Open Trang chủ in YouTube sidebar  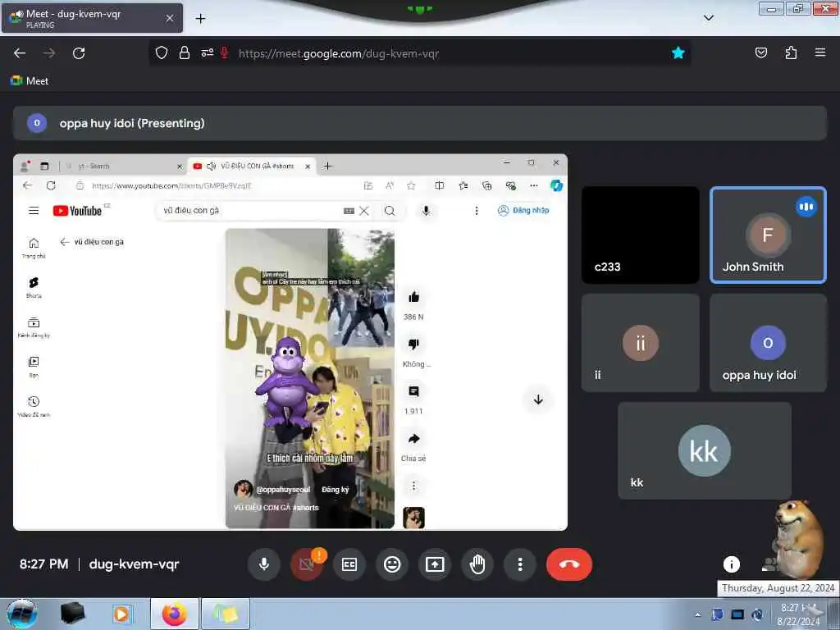(x=34, y=248)
